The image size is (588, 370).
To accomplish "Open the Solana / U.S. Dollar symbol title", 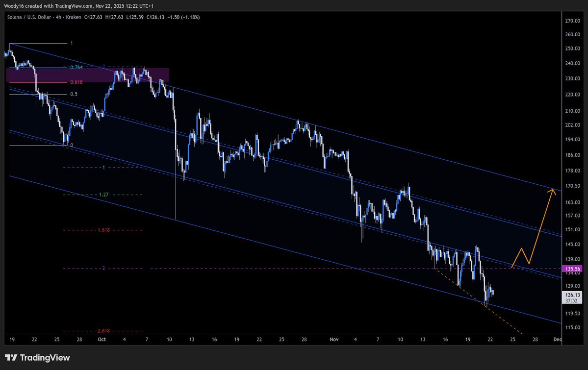I will [29, 17].
